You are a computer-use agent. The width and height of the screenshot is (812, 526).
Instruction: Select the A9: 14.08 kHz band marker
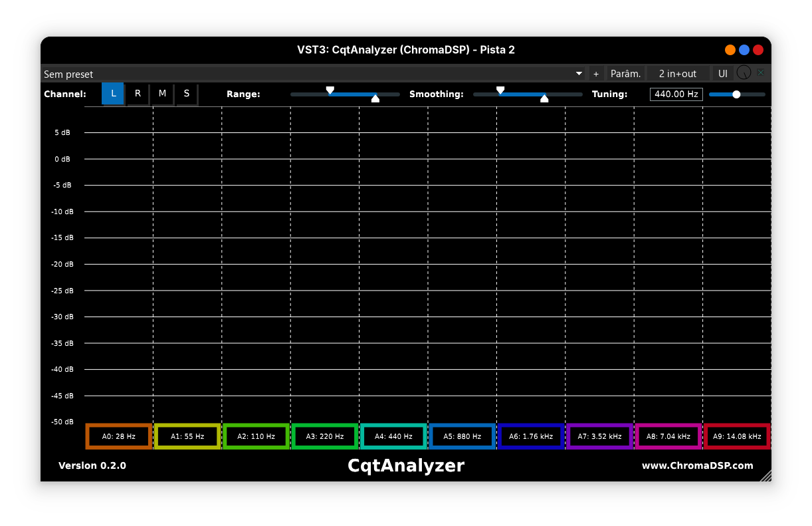point(737,436)
